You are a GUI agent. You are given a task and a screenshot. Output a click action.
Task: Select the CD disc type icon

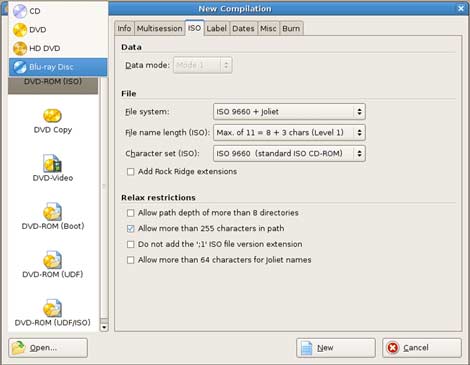(20, 11)
